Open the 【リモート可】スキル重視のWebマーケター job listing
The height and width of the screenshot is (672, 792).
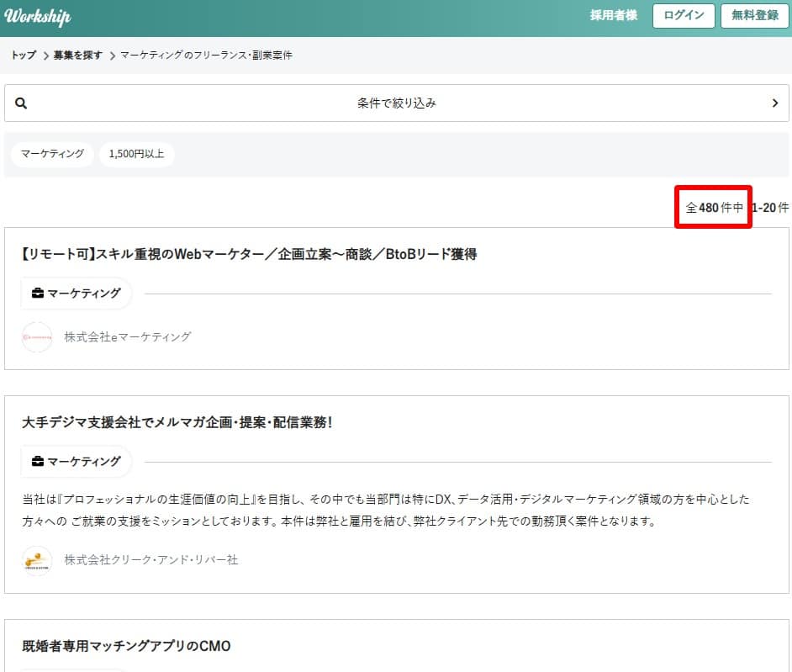pyautogui.click(x=249, y=254)
